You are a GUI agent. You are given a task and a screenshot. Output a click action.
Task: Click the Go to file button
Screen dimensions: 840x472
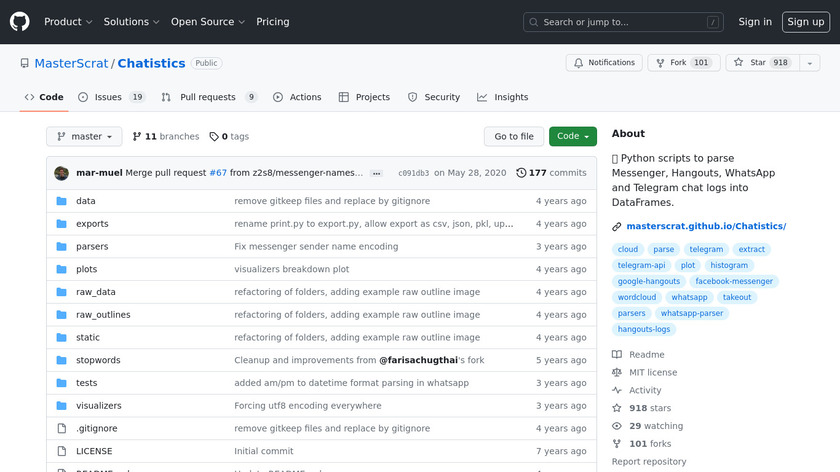514,137
